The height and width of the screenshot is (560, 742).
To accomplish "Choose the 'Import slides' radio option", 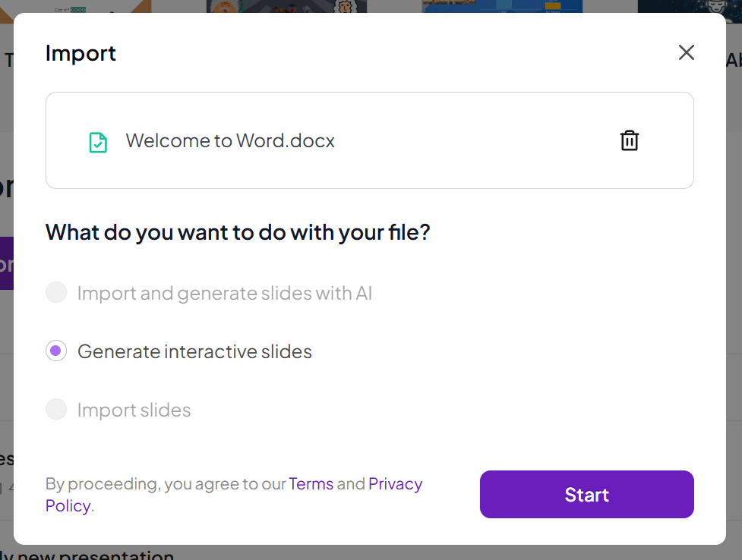I will [56, 410].
